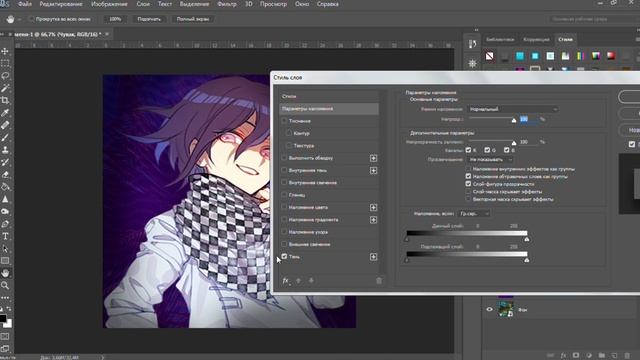
Task: Select the History Brush tool
Action: pyautogui.click(x=5, y=162)
